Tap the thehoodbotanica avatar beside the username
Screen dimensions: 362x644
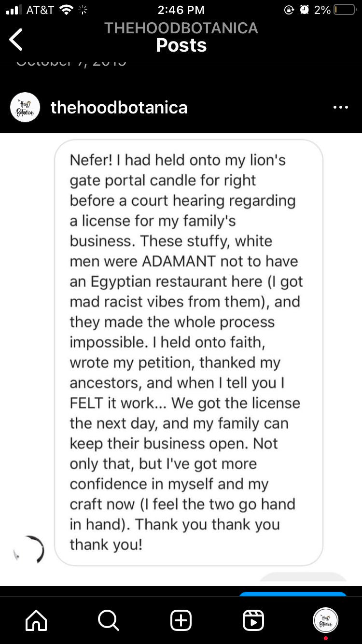[25, 107]
